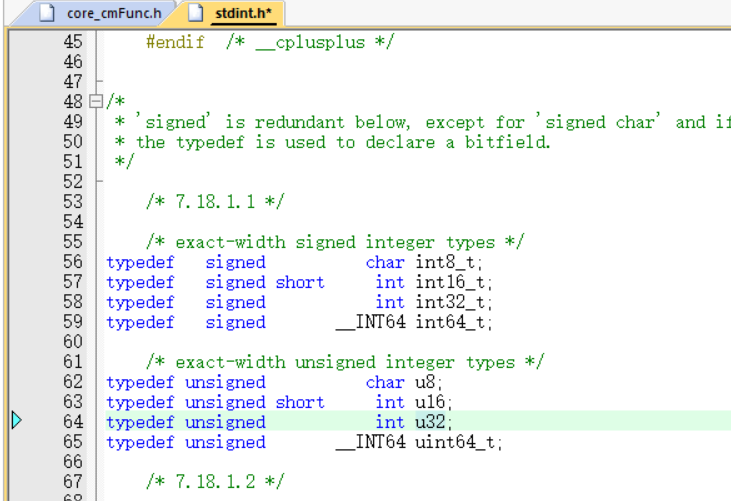Click 'u8' identifier on line 62
This screenshot has width=731, height=501.
pyautogui.click(x=425, y=382)
